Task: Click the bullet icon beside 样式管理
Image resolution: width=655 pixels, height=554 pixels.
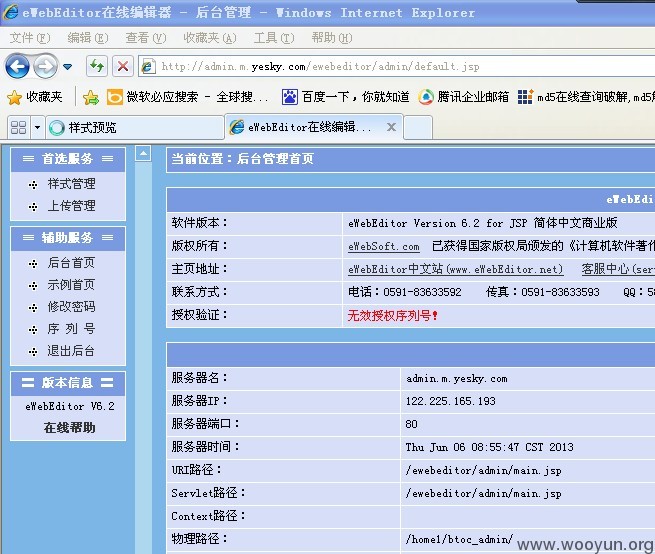Action: click(33, 185)
